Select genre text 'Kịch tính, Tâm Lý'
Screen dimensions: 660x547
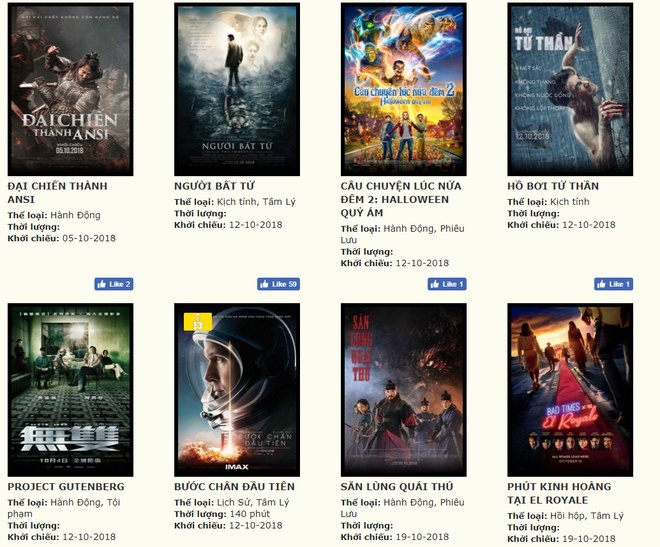[256, 202]
